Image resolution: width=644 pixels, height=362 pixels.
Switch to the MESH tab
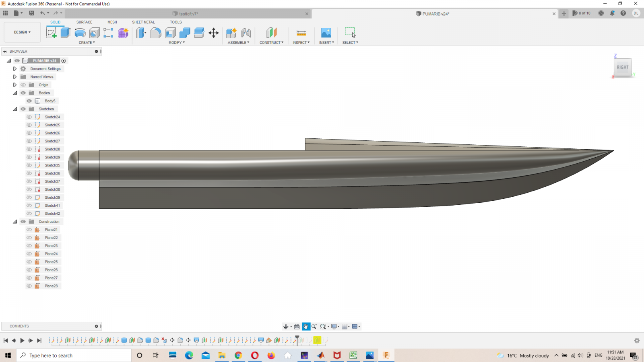click(112, 22)
